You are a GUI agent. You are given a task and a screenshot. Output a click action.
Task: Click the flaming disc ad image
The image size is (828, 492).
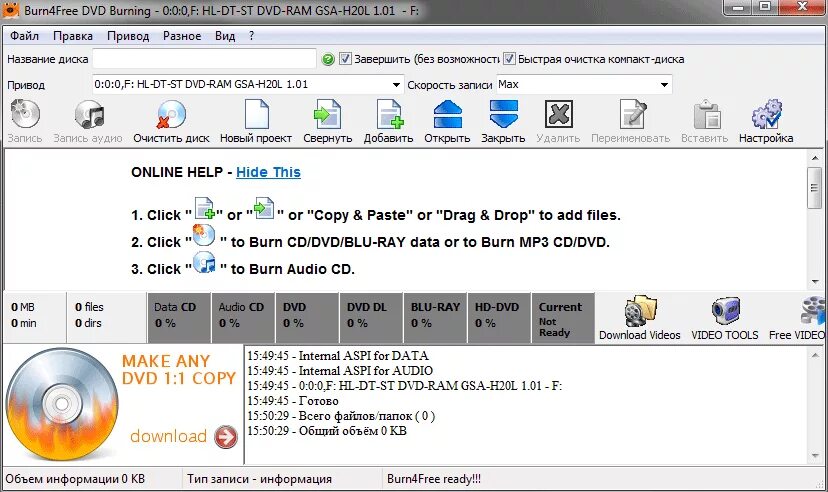(62, 404)
